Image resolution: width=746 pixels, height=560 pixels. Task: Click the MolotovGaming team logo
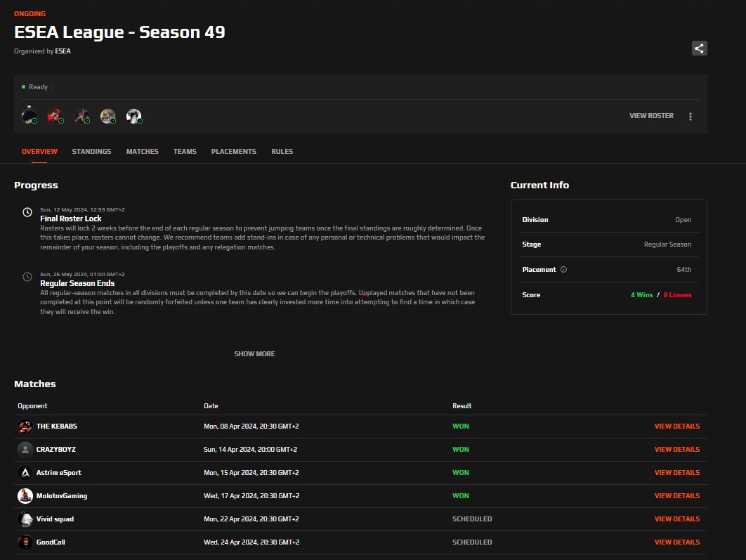click(x=25, y=496)
